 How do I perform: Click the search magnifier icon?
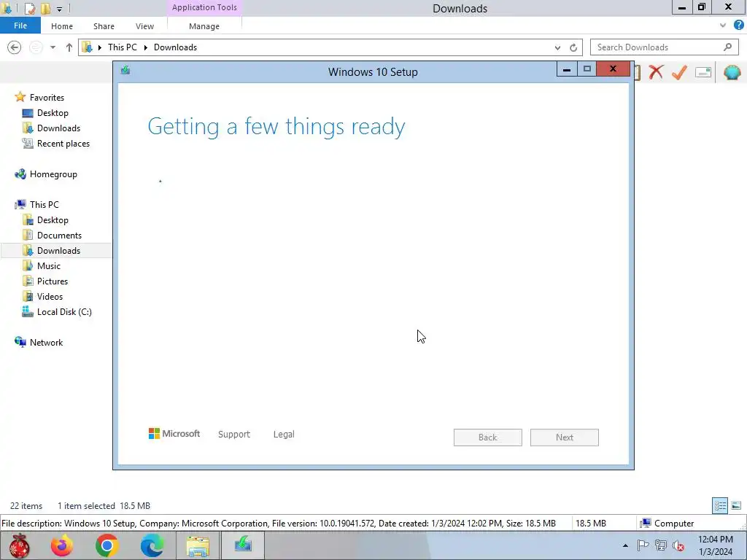tap(727, 47)
